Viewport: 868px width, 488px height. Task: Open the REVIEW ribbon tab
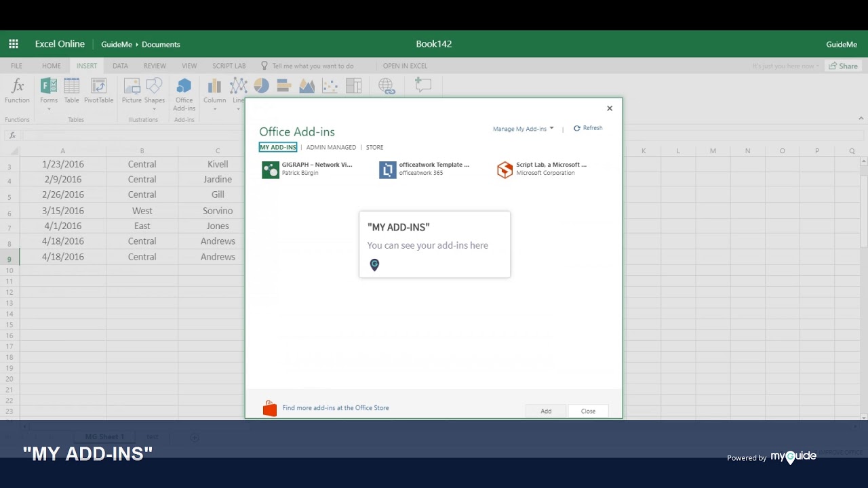click(155, 66)
